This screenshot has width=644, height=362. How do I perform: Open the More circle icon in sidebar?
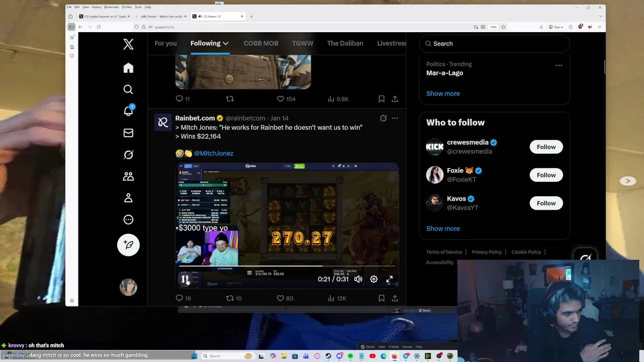point(128,220)
